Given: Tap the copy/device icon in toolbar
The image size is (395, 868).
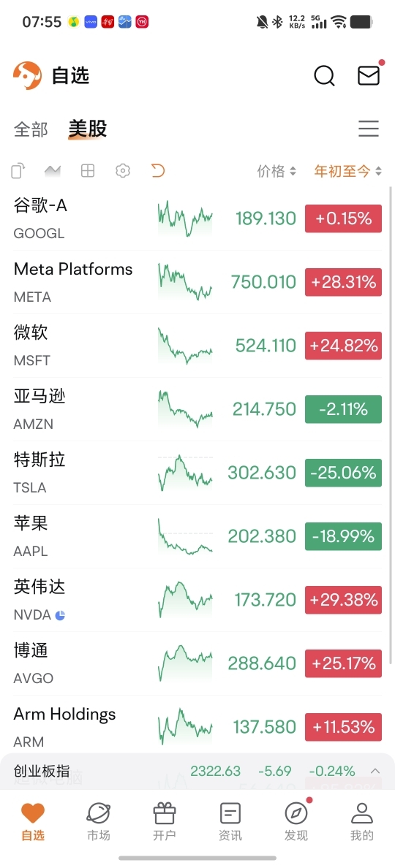Looking at the screenshot, I should pyautogui.click(x=18, y=170).
